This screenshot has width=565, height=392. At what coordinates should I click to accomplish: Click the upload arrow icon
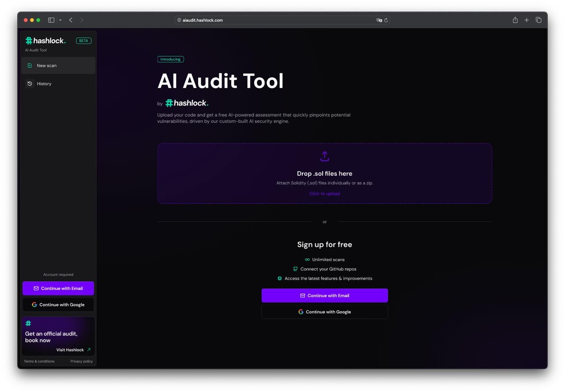[x=324, y=156]
